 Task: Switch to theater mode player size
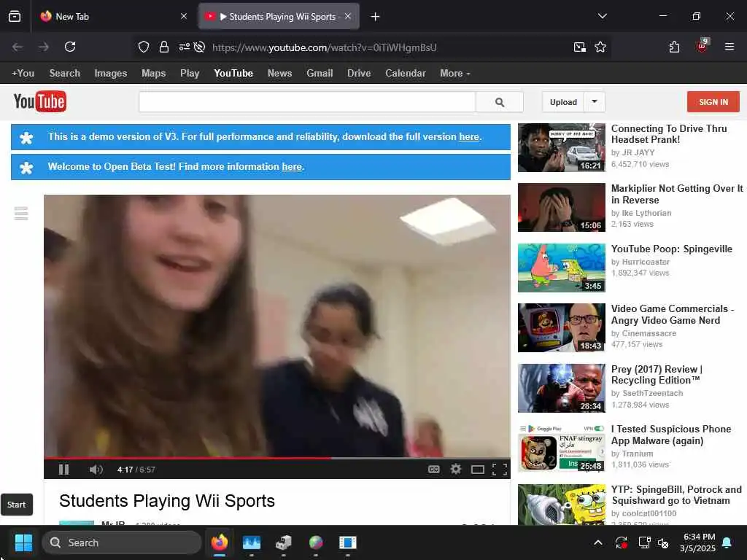477,470
